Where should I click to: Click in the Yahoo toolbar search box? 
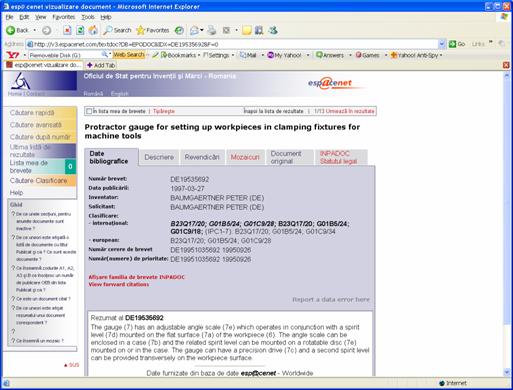[x=65, y=55]
